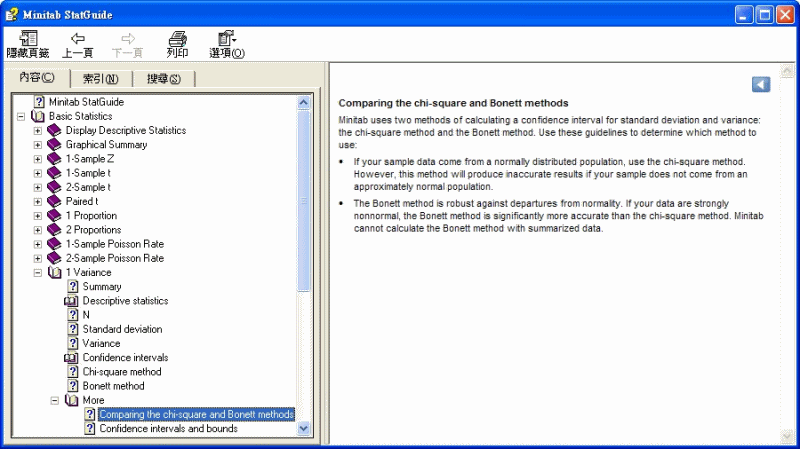Open the Standard deviation topic text

coord(122,330)
